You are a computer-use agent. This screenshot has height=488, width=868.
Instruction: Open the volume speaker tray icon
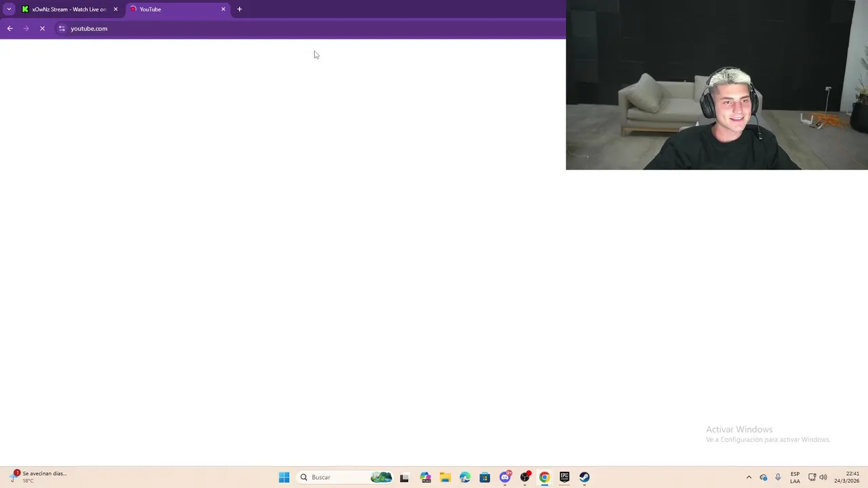click(x=823, y=477)
